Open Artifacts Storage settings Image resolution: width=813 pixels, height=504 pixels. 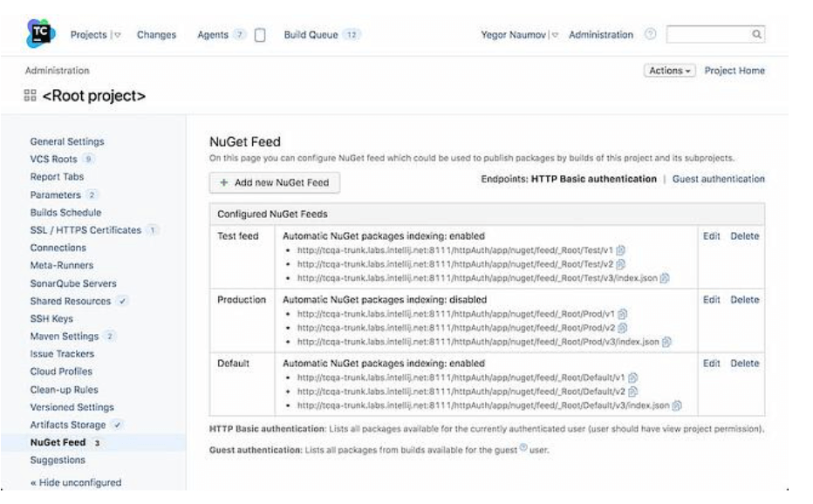[68, 426]
